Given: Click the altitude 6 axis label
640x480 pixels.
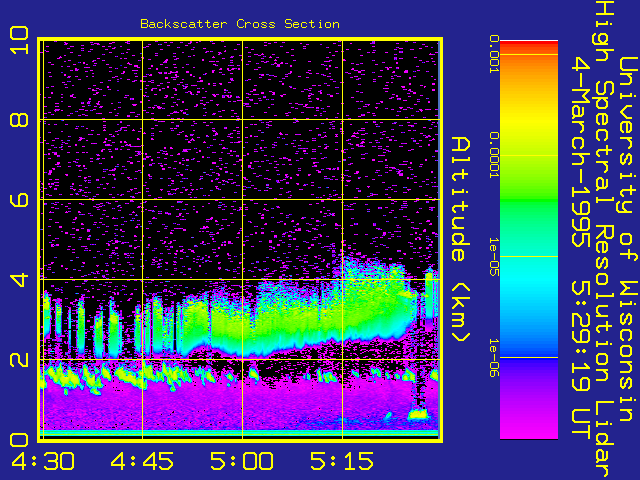Looking at the screenshot, I should (19, 200).
